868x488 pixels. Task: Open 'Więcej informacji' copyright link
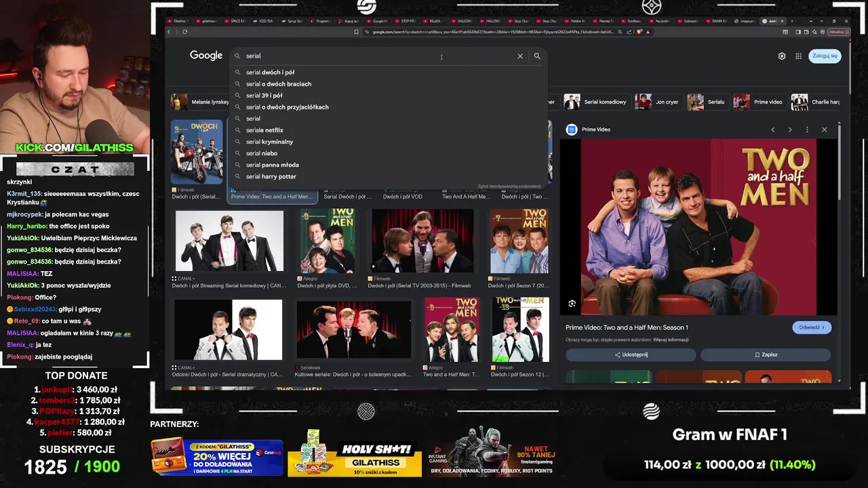pyautogui.click(x=671, y=340)
